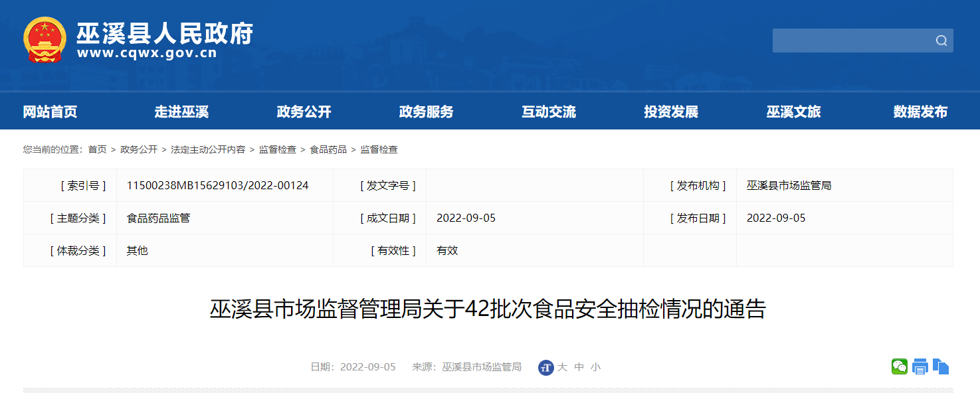Focus the header search input field
Screen dimensions: 980x399
(x=850, y=40)
